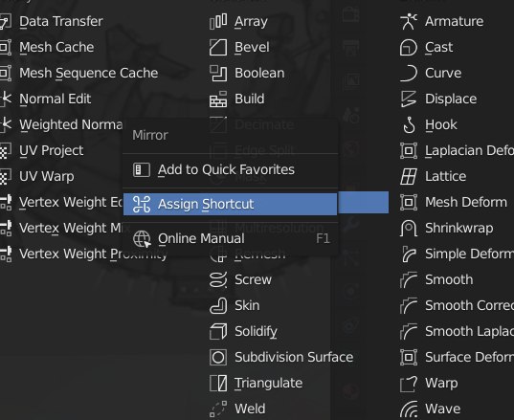Add the Triangulate modifier
This screenshot has width=514, height=420.
coord(268,383)
